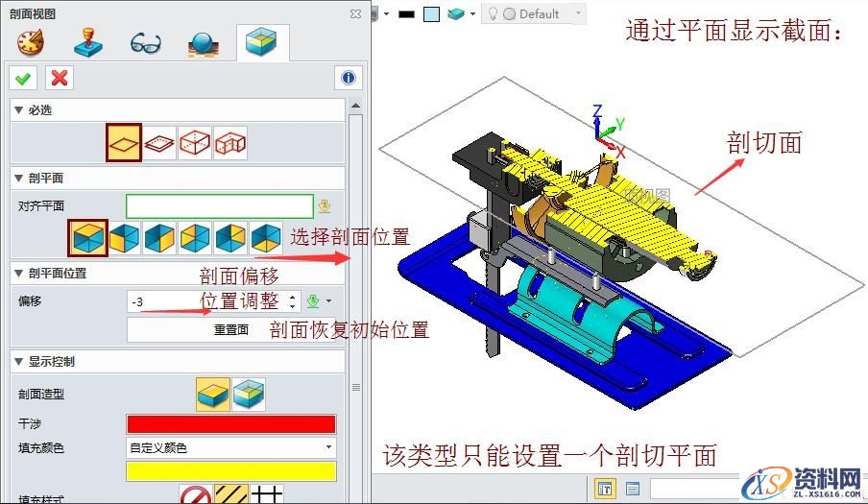
Task: Collapse the 必选 section
Action: [x=18, y=110]
